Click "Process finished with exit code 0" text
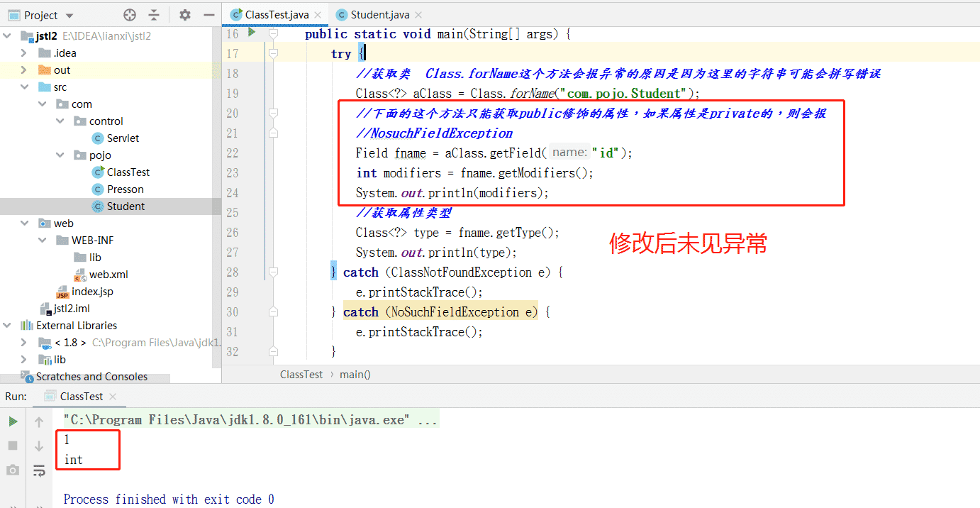The width and height of the screenshot is (980, 508). pos(169,499)
